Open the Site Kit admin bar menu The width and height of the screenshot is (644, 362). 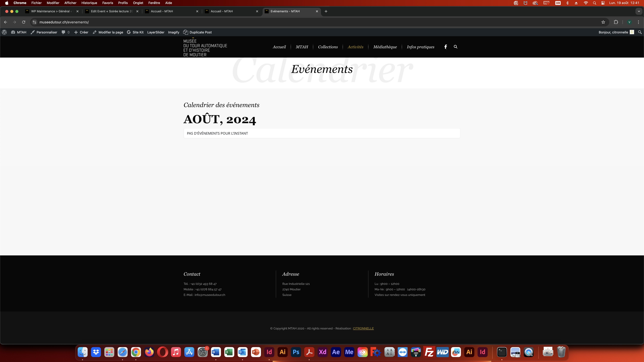tap(135, 32)
